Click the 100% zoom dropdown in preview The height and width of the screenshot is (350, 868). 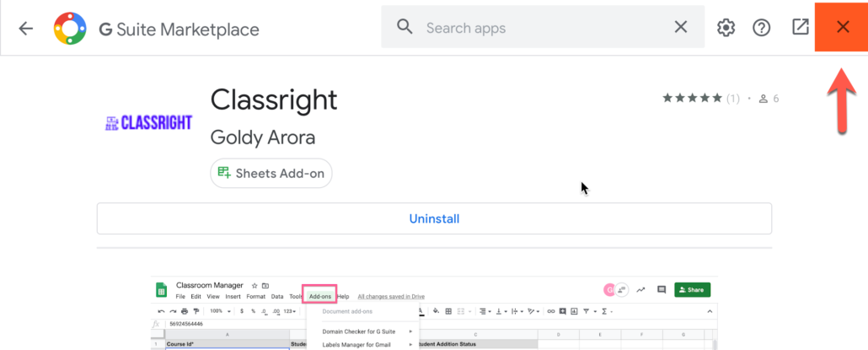click(x=220, y=311)
